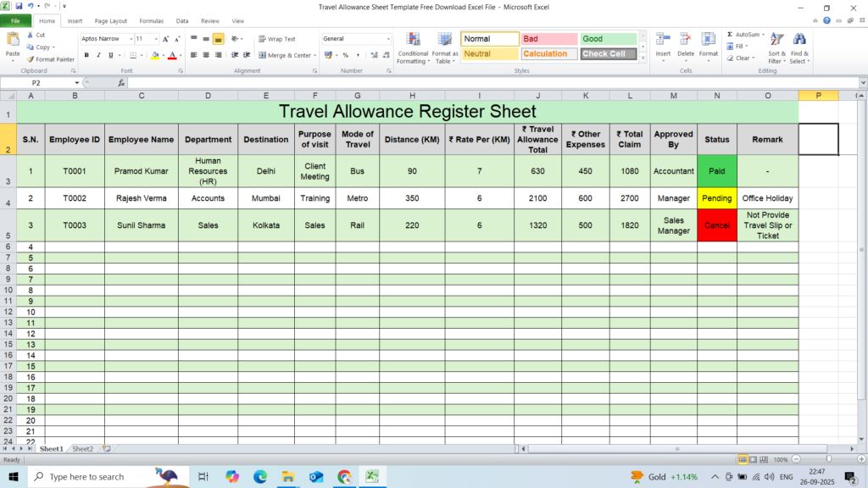
Task: Open Google Chrome from the taskbar
Action: click(x=344, y=477)
